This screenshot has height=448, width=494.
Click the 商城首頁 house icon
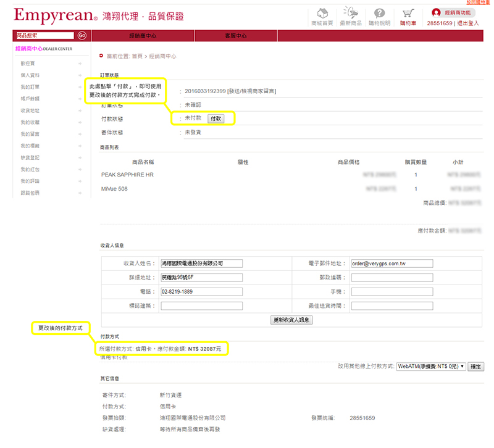point(321,14)
